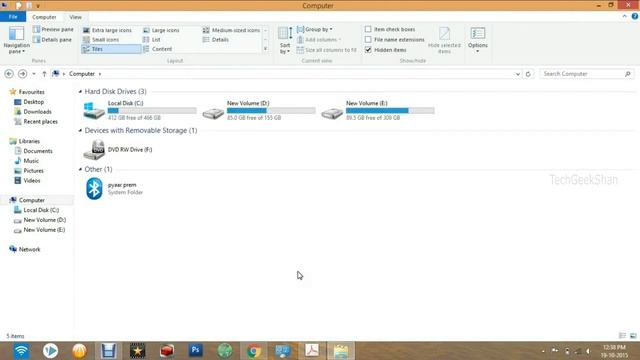Open the Group by dropdown
The height and width of the screenshot is (360, 640).
[x=315, y=29]
